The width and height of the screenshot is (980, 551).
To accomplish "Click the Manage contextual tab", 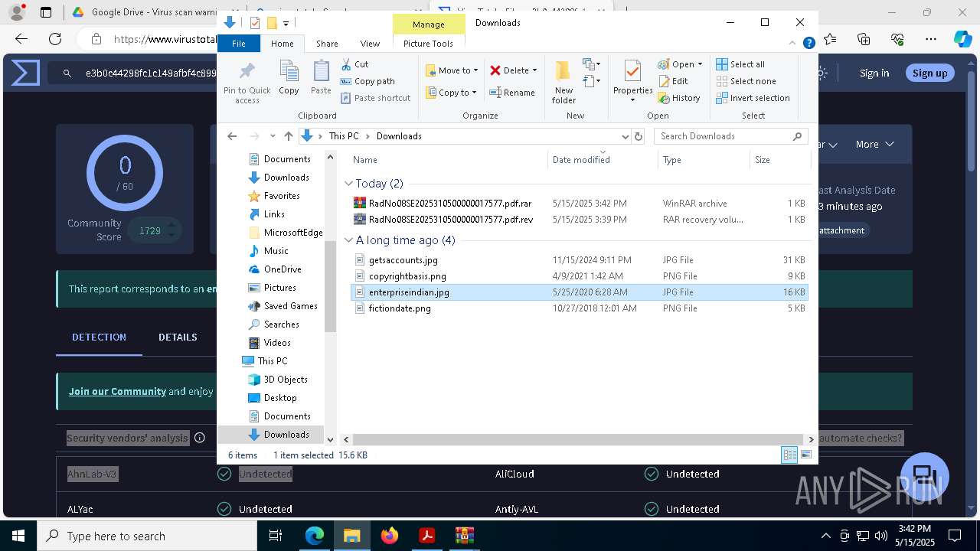I will pyautogui.click(x=428, y=24).
